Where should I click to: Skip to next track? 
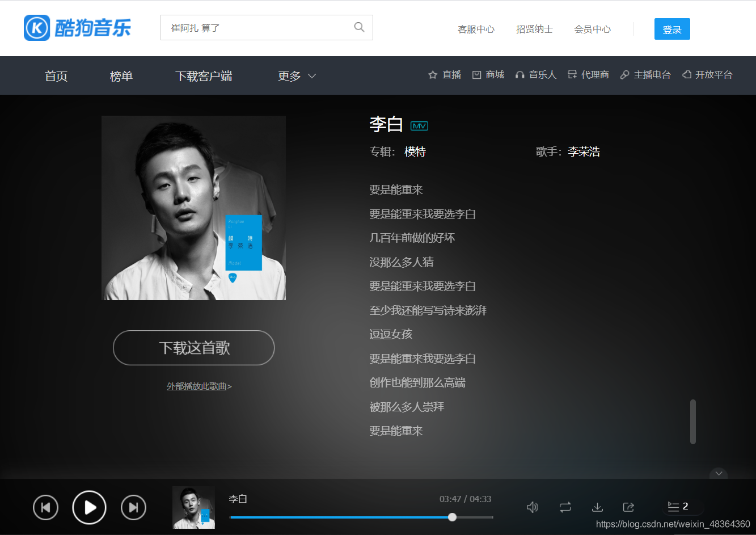[x=133, y=507]
